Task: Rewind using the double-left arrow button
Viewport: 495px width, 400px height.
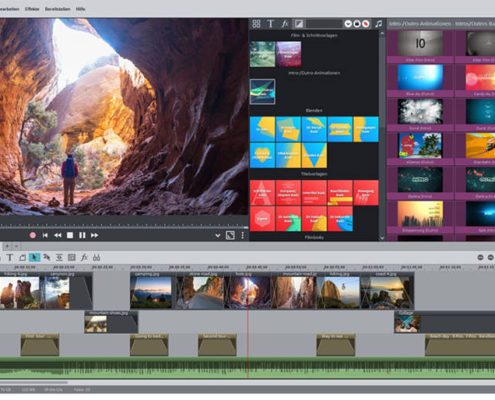Action: (58, 235)
